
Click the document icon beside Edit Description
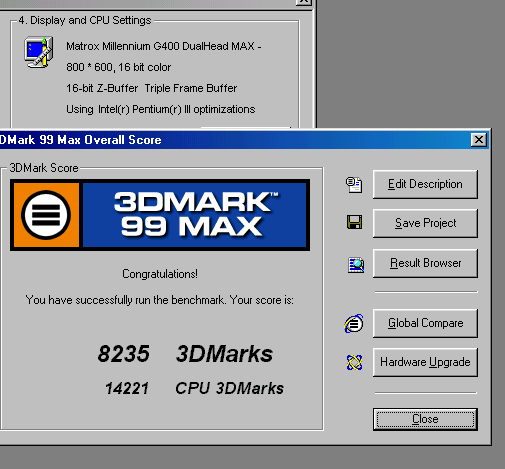[354, 185]
